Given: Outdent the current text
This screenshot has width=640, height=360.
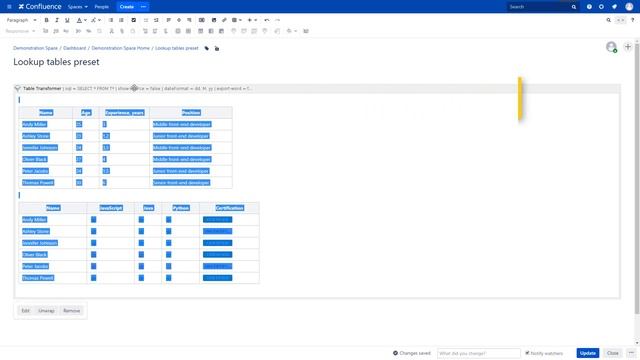Looking at the screenshot, I should click(146, 20).
